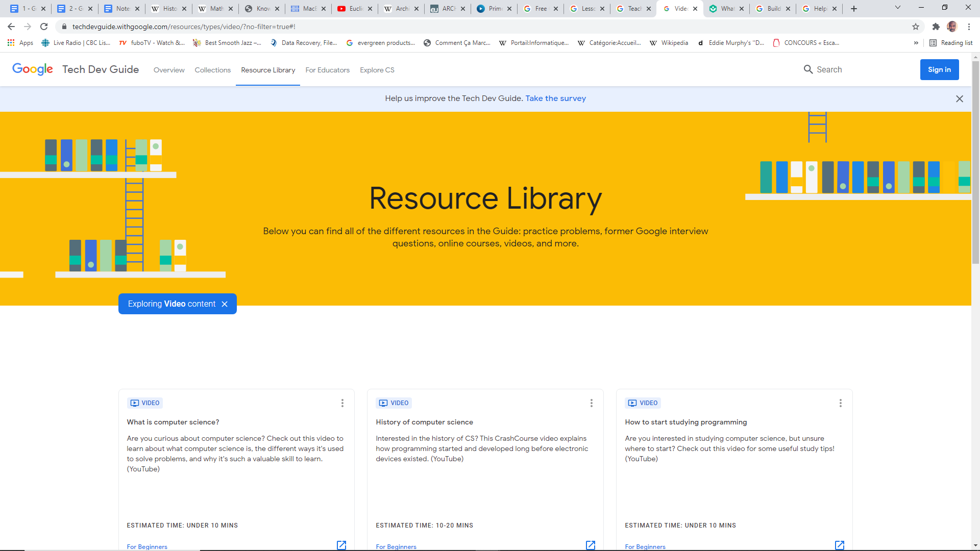Open the browser Extensions puzzle icon

click(936, 27)
